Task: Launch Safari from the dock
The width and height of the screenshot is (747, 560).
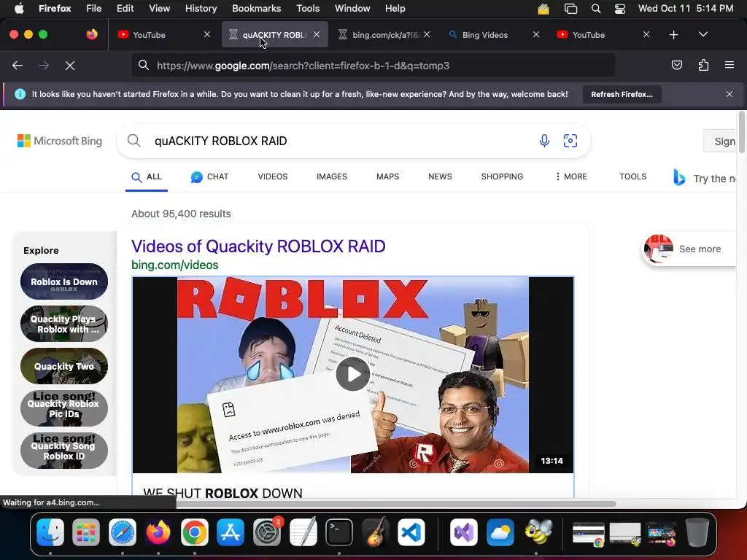Action: click(x=123, y=532)
